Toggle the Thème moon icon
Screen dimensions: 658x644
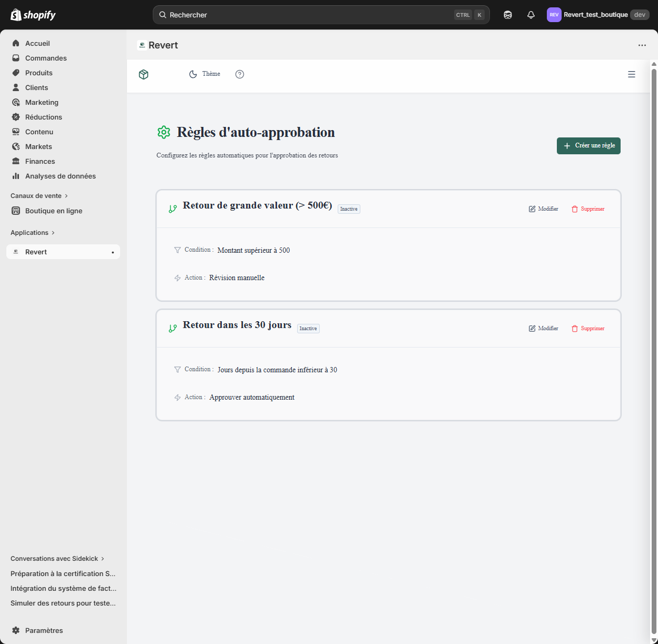click(x=193, y=74)
